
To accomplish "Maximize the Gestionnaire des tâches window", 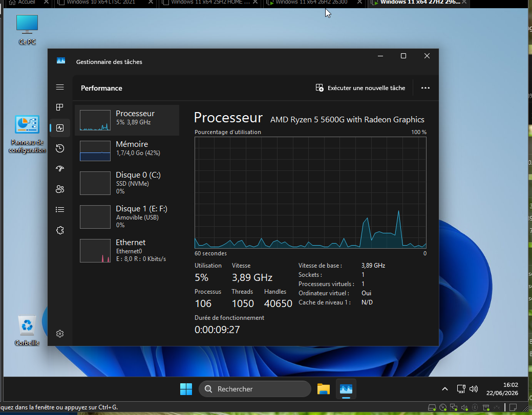I will tap(403, 56).
